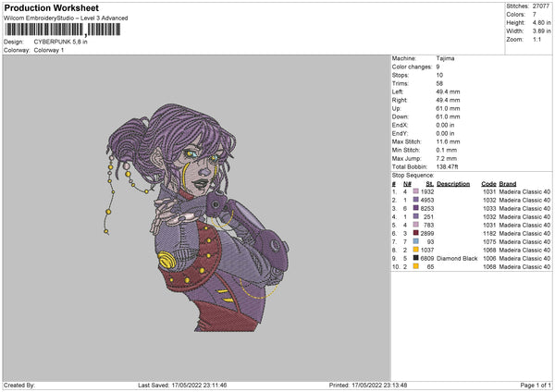Click the Description column header
Image resolution: width=555 pixels, height=392 pixels.
coord(453,183)
